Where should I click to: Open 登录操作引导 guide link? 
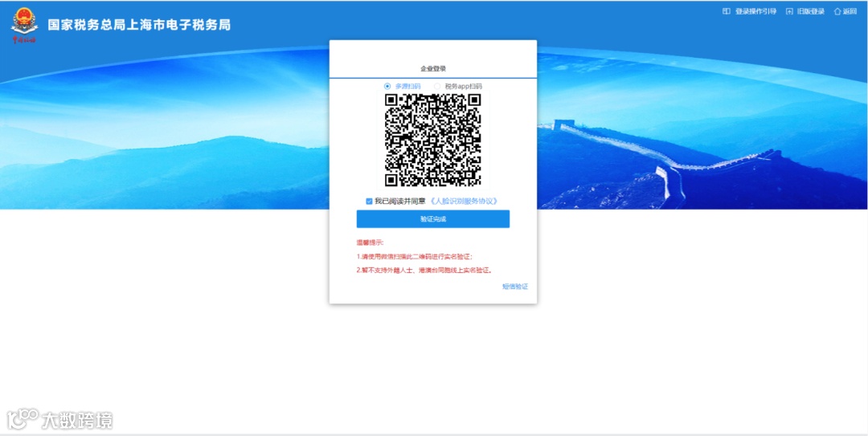pos(755,11)
